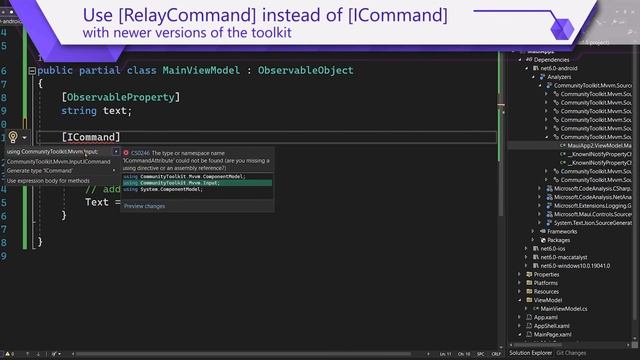Click the [ICommand] attribute in code
This screenshot has width=640, height=360.
[x=91, y=137]
